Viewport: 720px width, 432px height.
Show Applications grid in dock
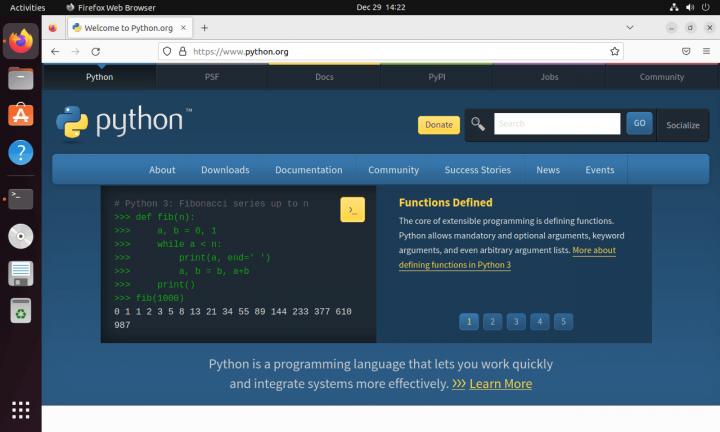21,409
